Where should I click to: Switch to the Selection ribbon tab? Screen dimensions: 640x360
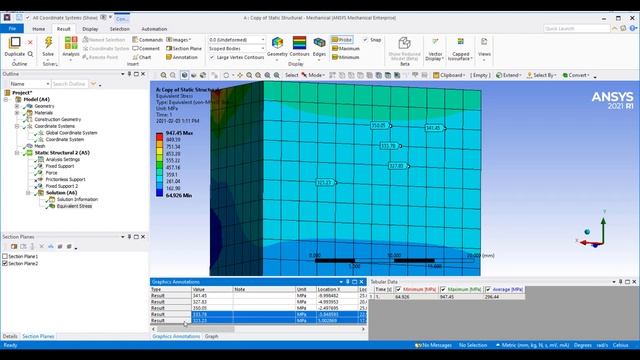(x=120, y=29)
